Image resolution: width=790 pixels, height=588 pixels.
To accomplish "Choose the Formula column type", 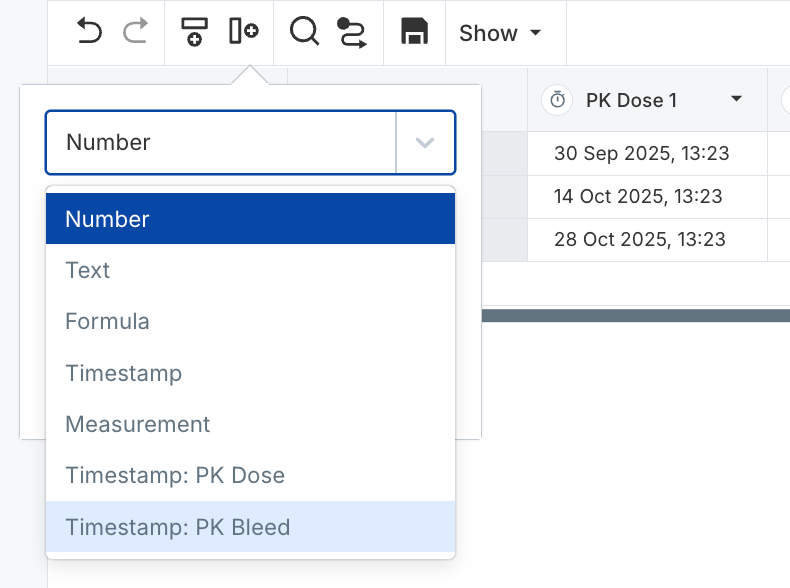I will click(x=250, y=322).
